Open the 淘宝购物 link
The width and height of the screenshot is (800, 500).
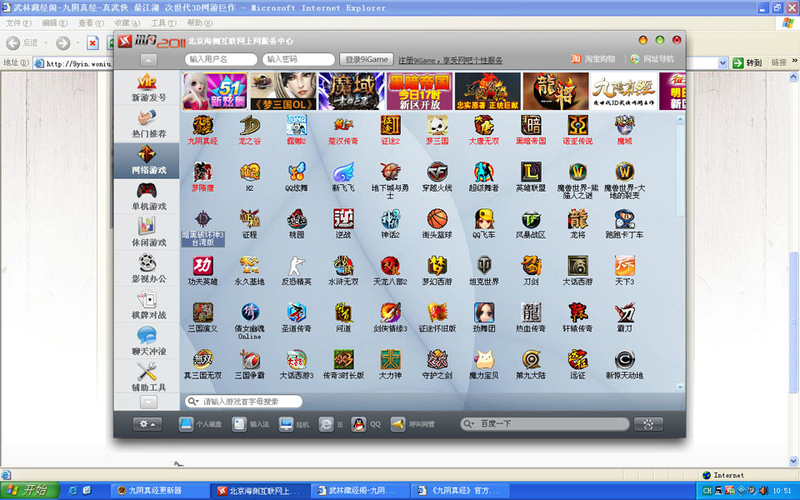click(593, 59)
